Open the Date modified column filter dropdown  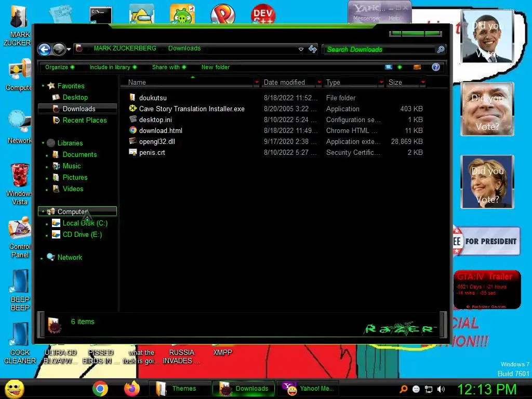[x=320, y=83]
